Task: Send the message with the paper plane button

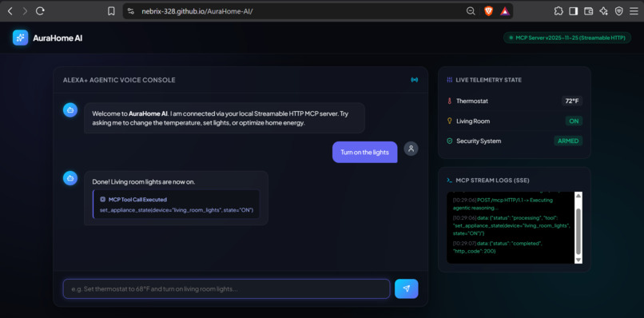Action: coord(406,288)
